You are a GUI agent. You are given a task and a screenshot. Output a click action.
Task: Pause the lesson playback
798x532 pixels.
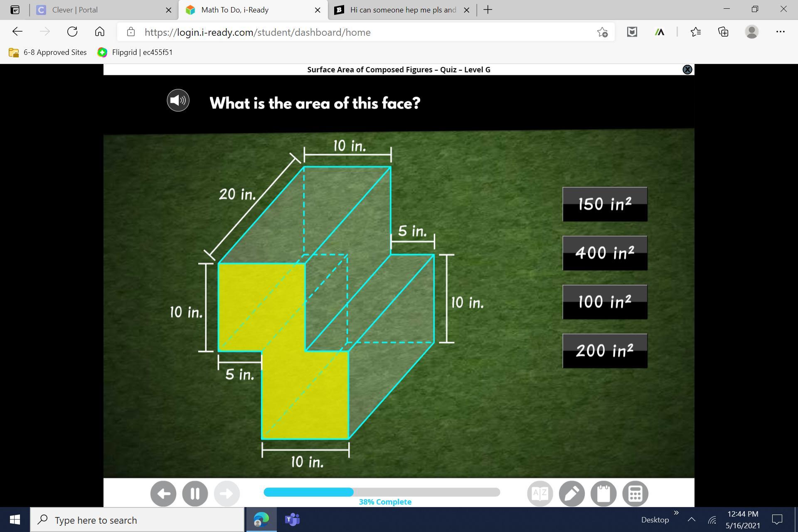pos(195,494)
